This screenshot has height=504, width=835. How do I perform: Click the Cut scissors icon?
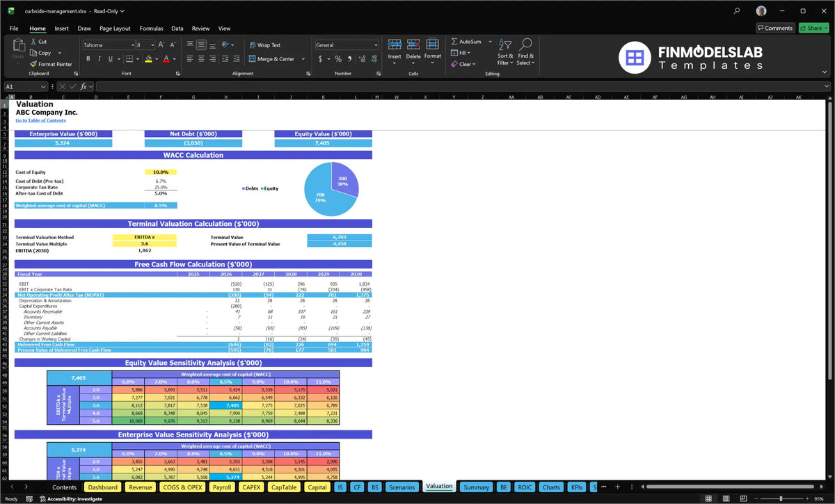click(x=33, y=42)
